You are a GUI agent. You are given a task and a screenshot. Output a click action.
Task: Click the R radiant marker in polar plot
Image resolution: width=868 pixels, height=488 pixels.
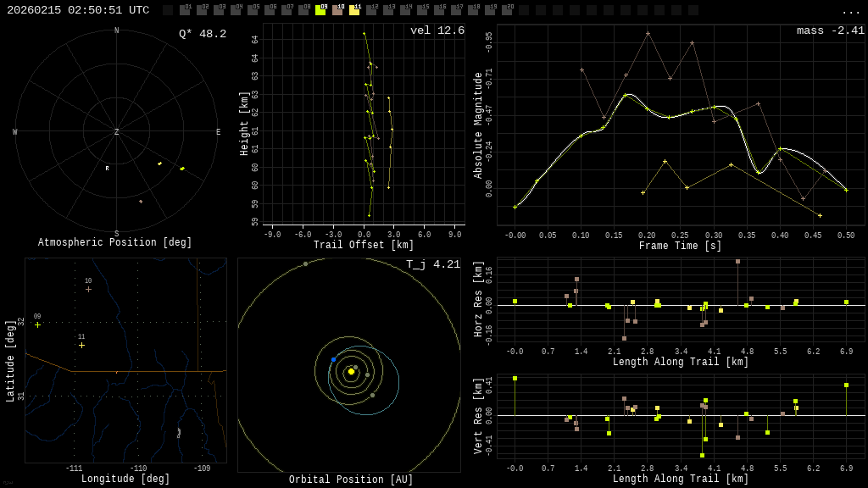[x=107, y=169]
